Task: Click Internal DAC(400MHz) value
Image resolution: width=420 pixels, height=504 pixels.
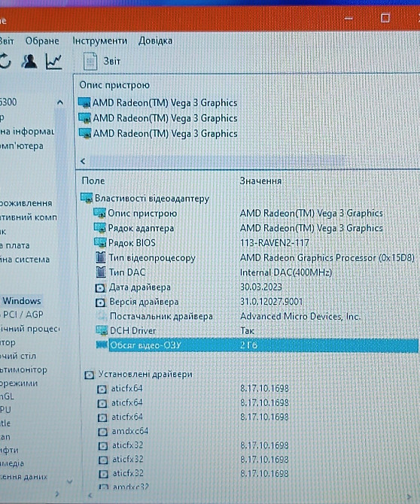Action: (x=286, y=272)
